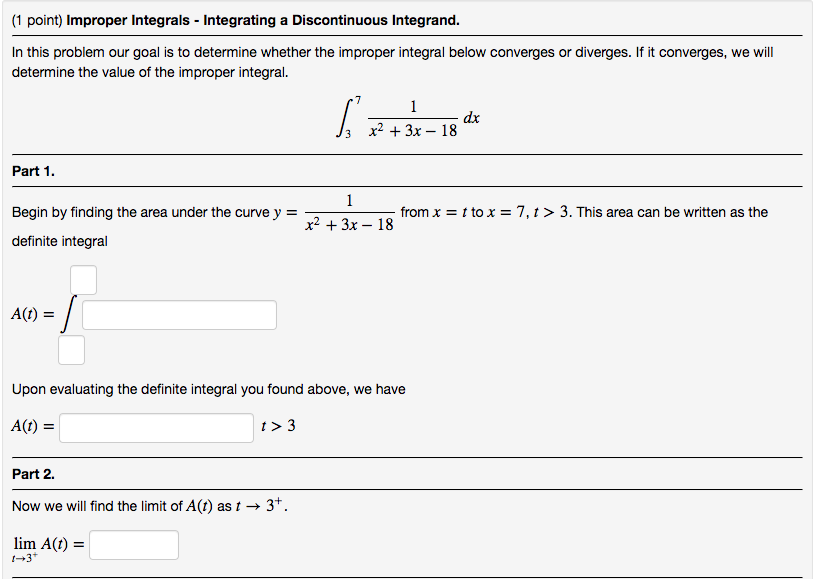Click the upper limit input box above the integral
814x579 pixels.
(x=82, y=279)
